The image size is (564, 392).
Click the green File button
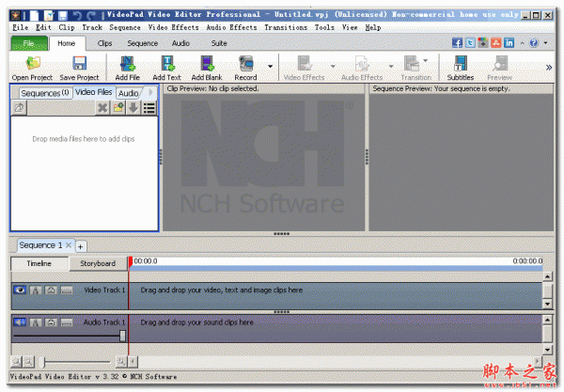click(x=29, y=43)
